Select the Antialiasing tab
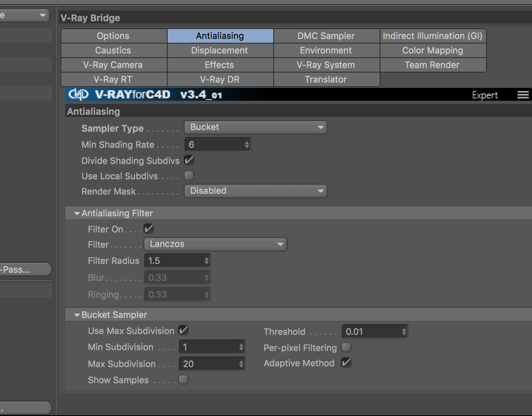The image size is (532, 416). point(220,36)
